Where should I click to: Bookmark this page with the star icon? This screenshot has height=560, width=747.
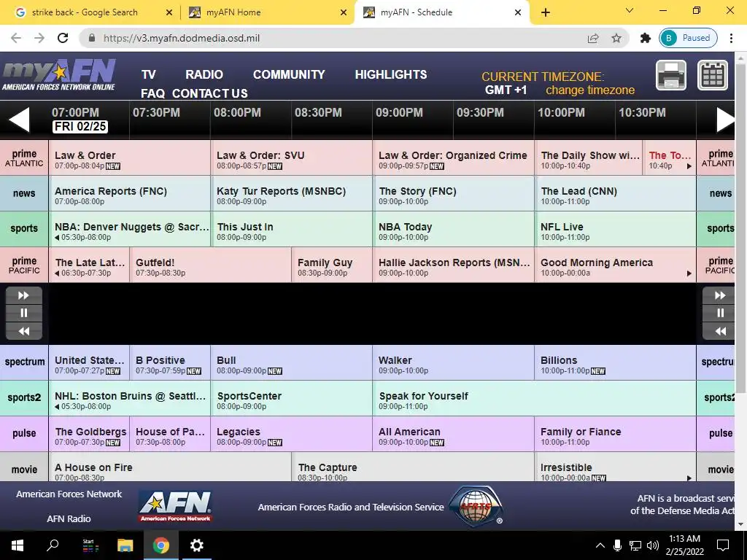tap(616, 38)
